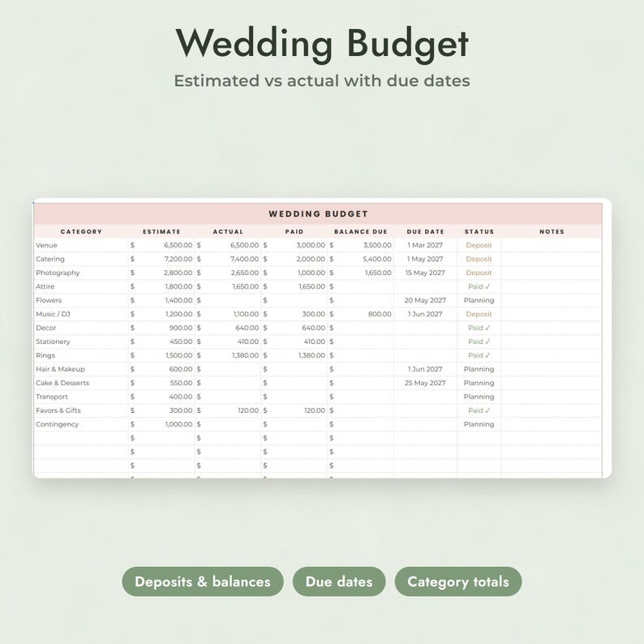Click the Due dates pill button
The width and height of the screenshot is (644, 644).
point(339,582)
